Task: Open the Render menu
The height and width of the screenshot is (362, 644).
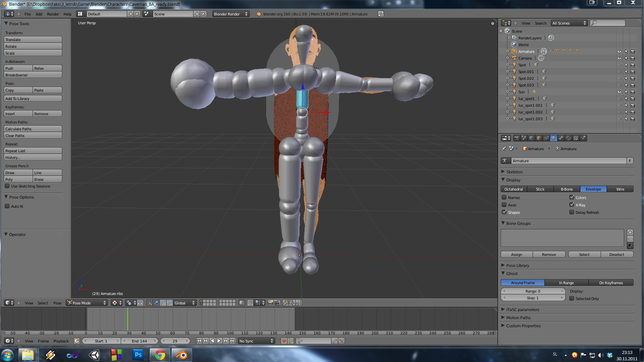Action: (x=53, y=14)
